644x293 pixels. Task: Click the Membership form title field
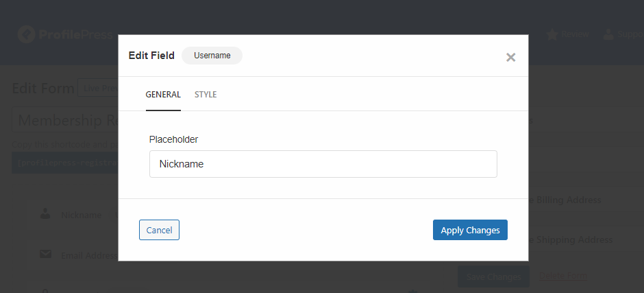65,121
